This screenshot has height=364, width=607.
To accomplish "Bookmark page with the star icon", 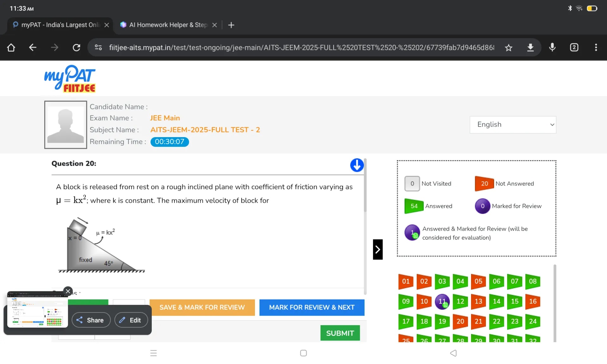I will (x=508, y=48).
